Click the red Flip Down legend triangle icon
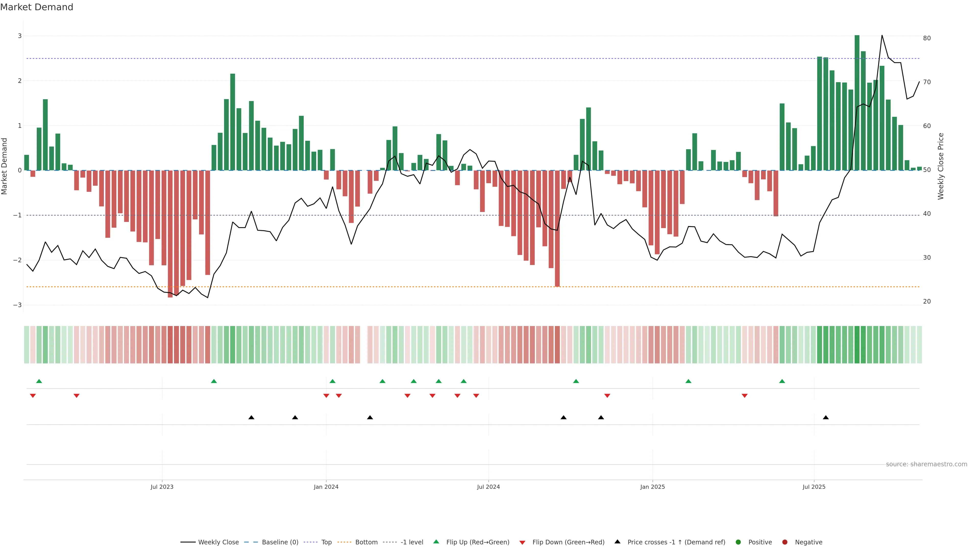 coord(522,543)
